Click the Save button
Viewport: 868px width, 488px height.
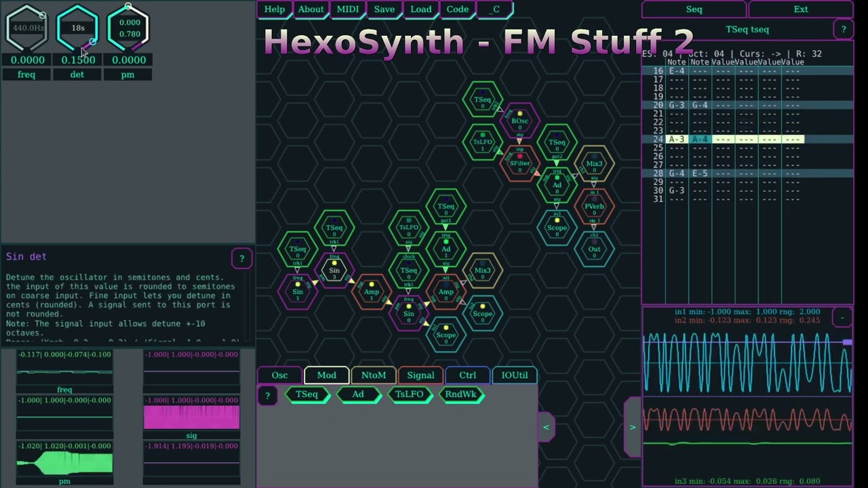[x=384, y=9]
